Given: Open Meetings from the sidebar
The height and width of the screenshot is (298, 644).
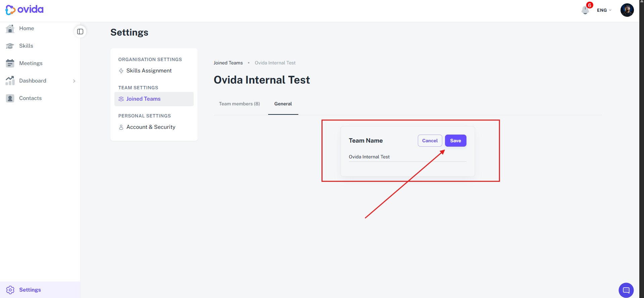Looking at the screenshot, I should click(31, 63).
